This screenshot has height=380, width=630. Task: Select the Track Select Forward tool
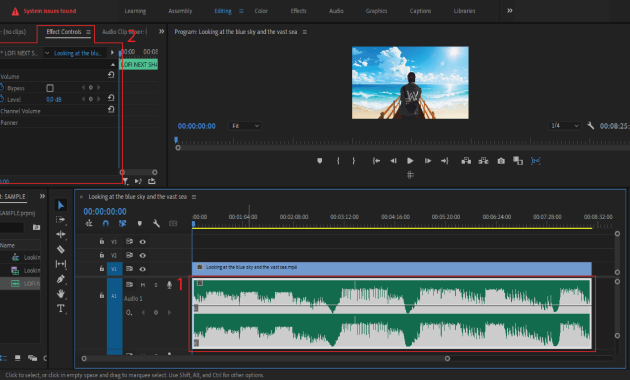coord(61,220)
